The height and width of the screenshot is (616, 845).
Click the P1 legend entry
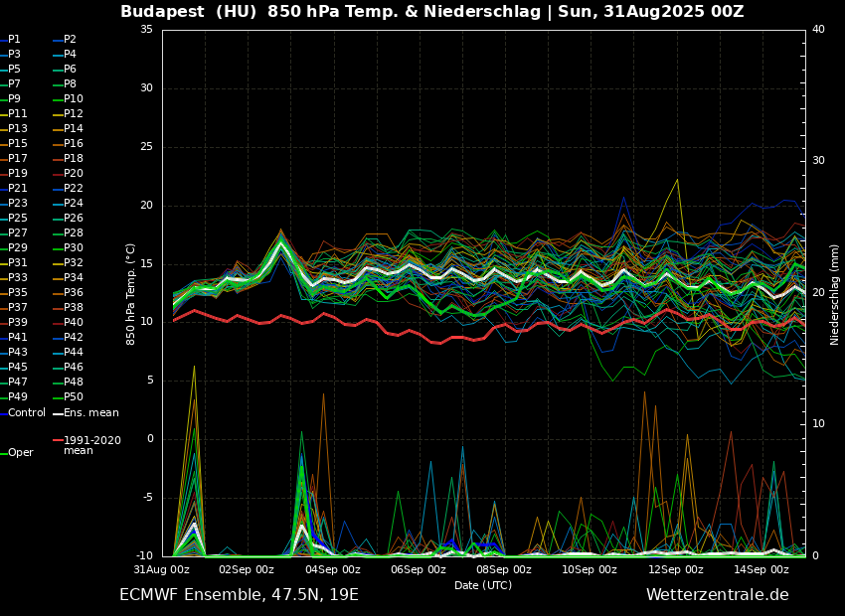tap(14, 40)
